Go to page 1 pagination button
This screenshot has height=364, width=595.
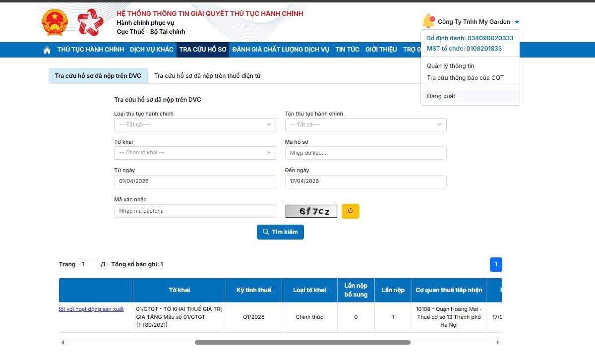496,264
